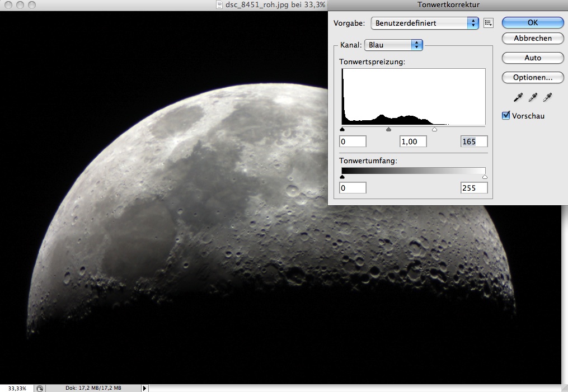
Task: Click the gamma field showing 1,00
Action: (414, 141)
